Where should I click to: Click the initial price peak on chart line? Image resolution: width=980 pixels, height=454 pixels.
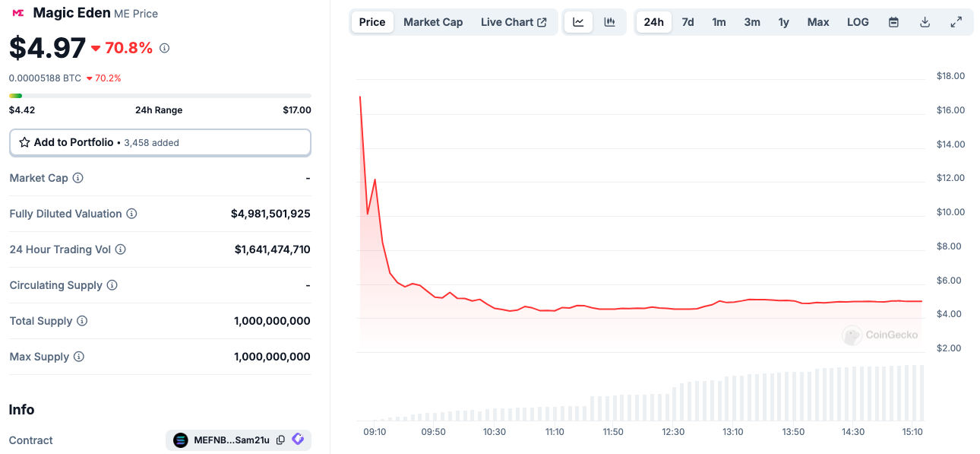click(360, 97)
